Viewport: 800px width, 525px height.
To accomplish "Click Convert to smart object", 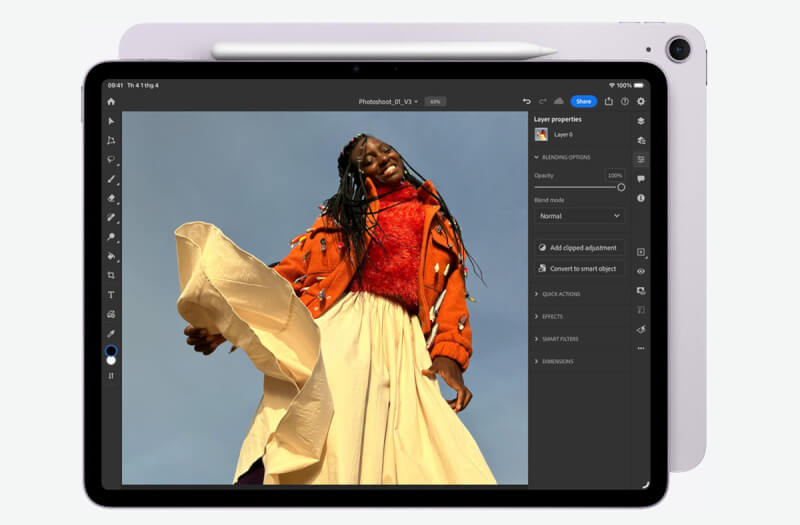I will 579,268.
